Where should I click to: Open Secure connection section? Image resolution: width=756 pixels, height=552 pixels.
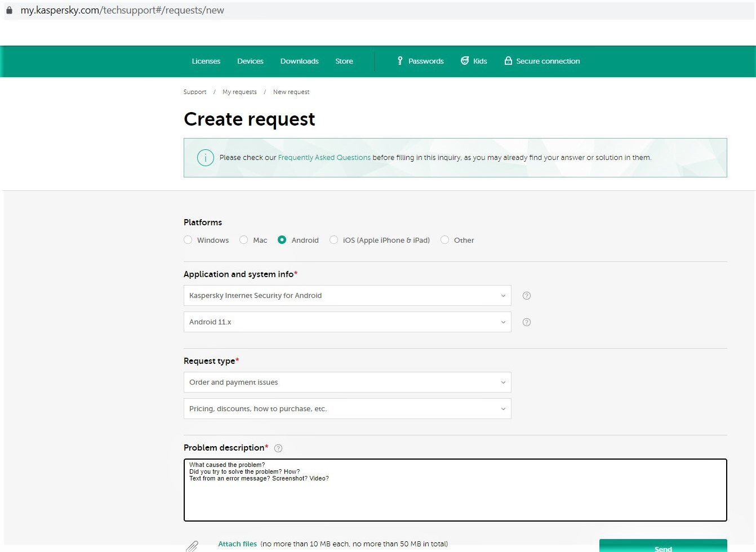pyautogui.click(x=548, y=61)
